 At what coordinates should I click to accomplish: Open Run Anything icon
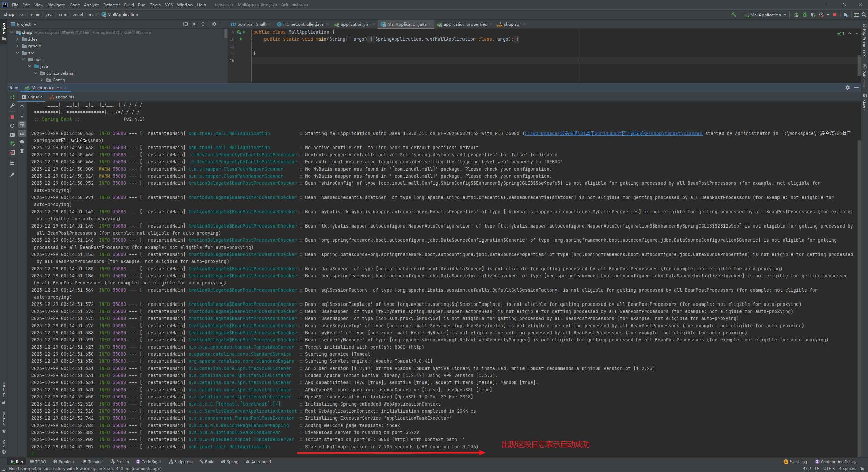856,15
